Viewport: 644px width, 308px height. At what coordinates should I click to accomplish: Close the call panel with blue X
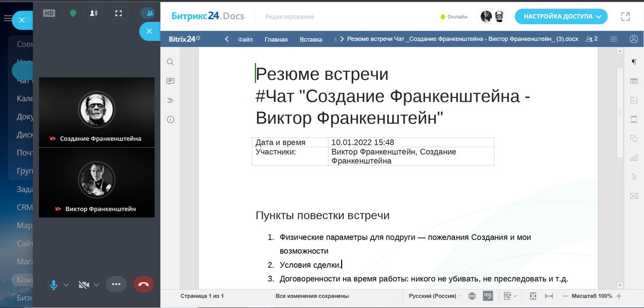149,31
